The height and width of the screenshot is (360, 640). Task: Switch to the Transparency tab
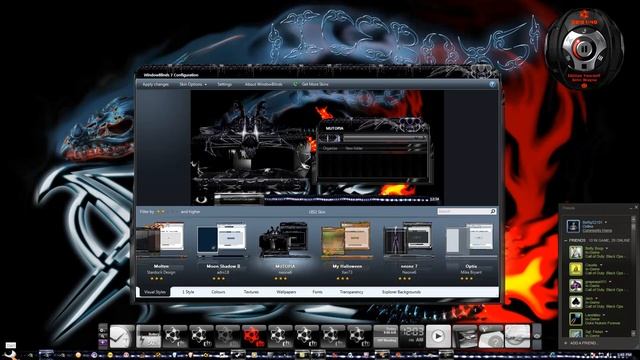(351, 292)
